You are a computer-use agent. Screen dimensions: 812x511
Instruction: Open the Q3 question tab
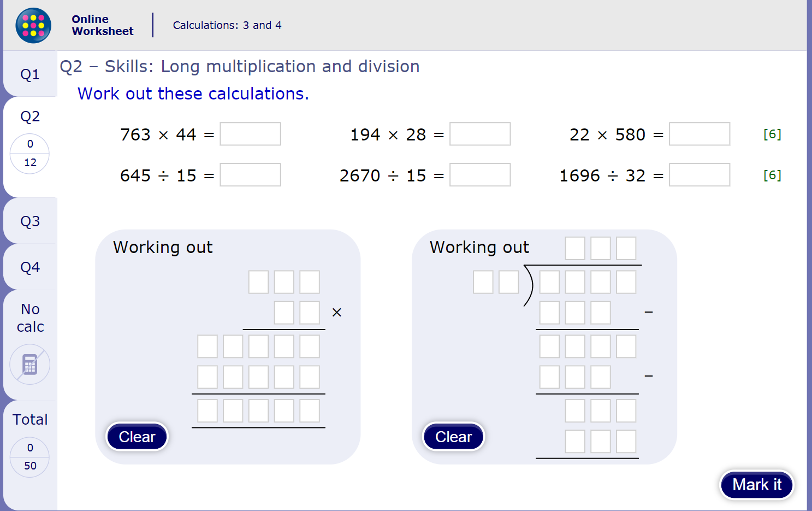(x=29, y=221)
